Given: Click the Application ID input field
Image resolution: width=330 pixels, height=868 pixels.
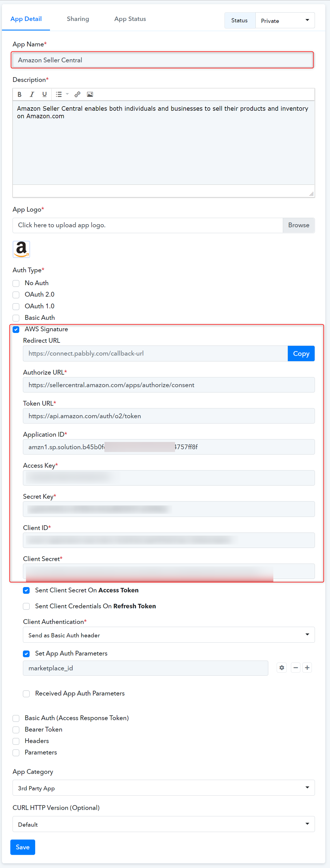Looking at the screenshot, I should (x=169, y=447).
